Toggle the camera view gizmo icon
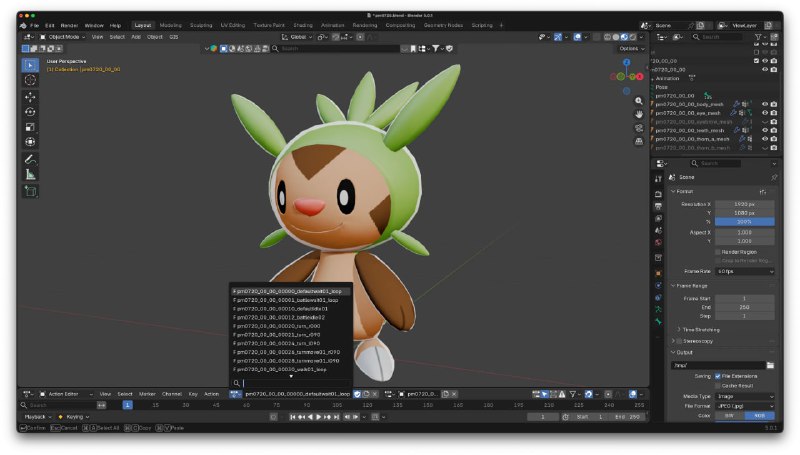This screenshot has height=455, width=800. (x=639, y=127)
